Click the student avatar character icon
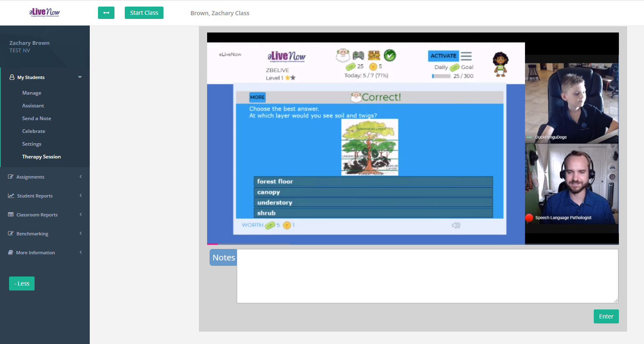This screenshot has height=344, width=644. pos(500,64)
